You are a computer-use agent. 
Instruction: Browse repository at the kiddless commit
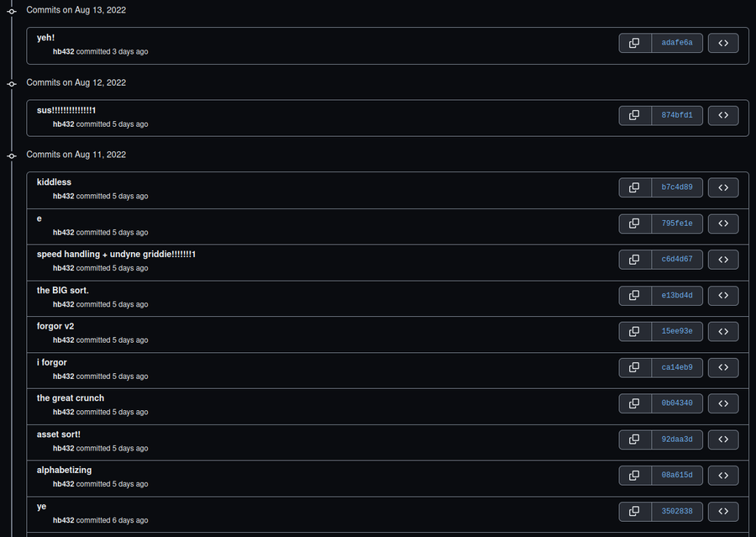[x=723, y=187]
